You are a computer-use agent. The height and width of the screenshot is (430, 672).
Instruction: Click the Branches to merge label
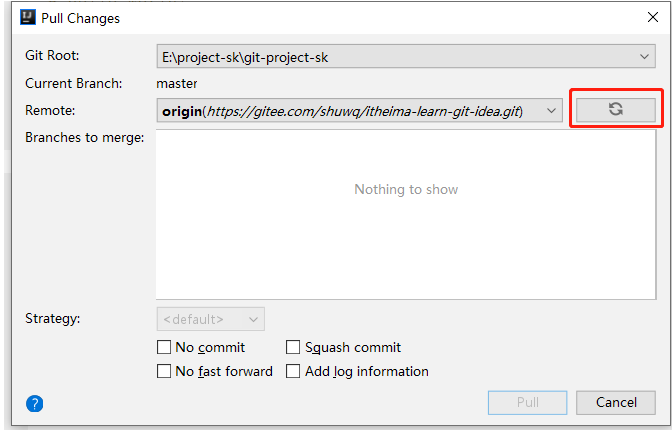(85, 137)
